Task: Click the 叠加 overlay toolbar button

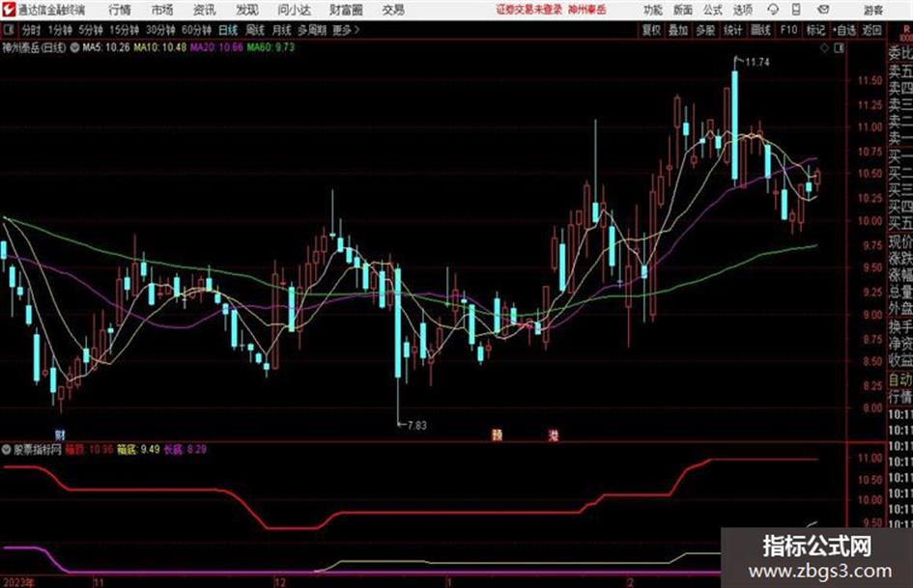Action: pyautogui.click(x=678, y=30)
